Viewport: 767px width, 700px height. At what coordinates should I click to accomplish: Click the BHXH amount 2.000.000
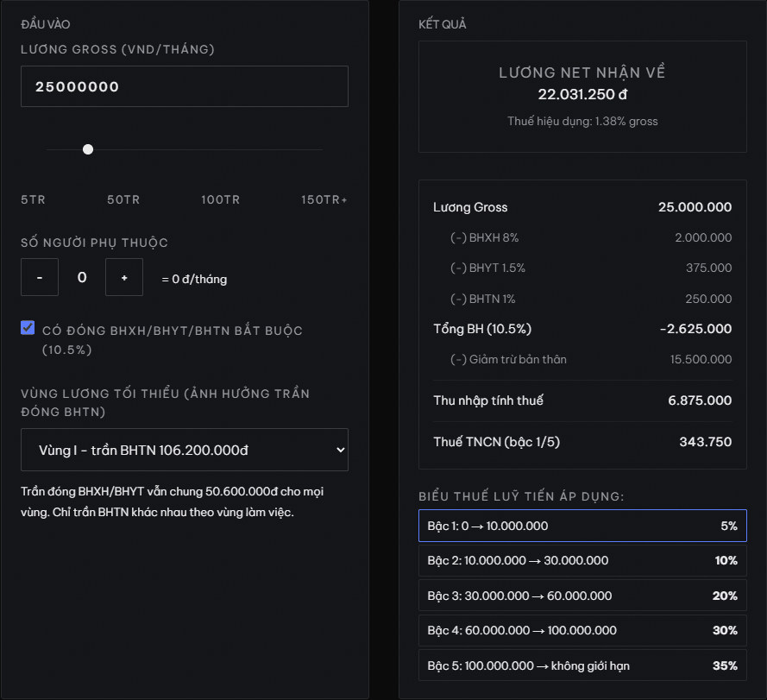[703, 238]
